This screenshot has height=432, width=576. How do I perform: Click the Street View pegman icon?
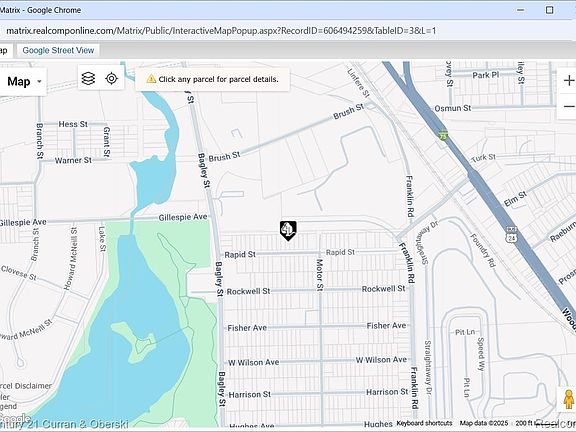click(x=569, y=399)
